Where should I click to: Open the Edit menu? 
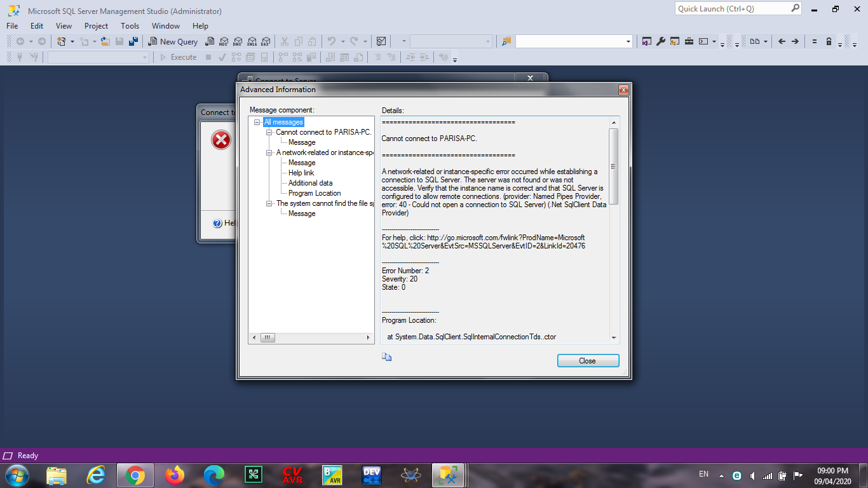(x=37, y=26)
